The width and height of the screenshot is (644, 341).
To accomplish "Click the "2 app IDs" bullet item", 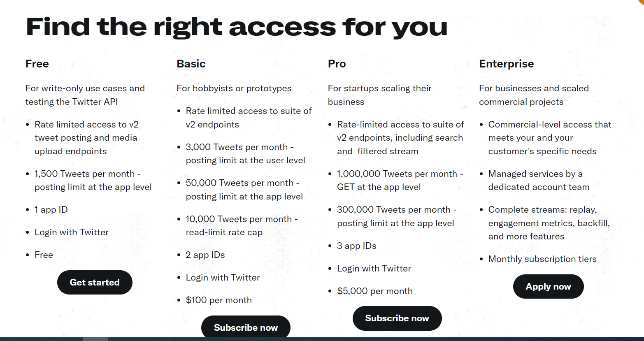I will click(205, 255).
